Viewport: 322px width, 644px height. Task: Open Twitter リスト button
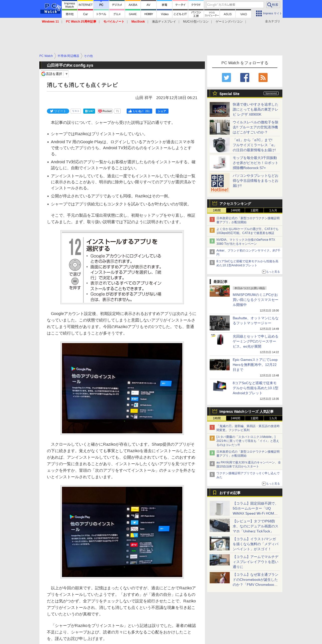coord(75,111)
